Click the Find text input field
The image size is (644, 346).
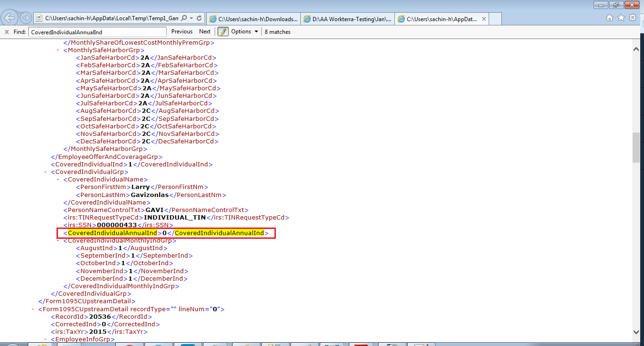(97, 32)
